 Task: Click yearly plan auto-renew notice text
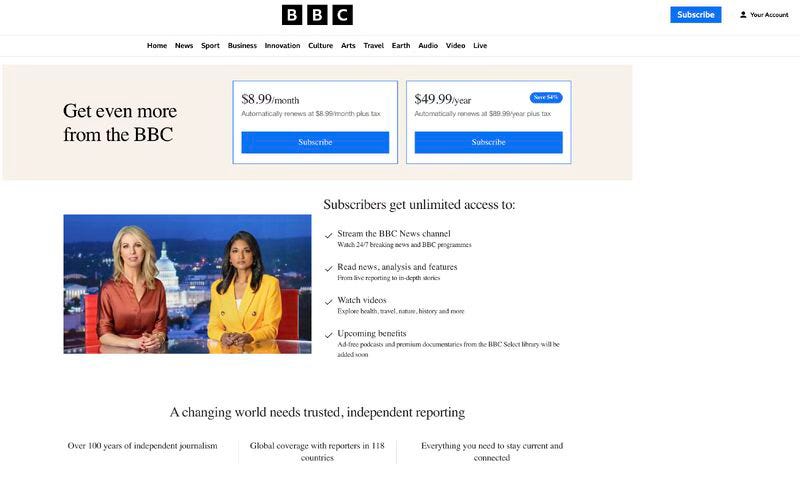point(483,114)
